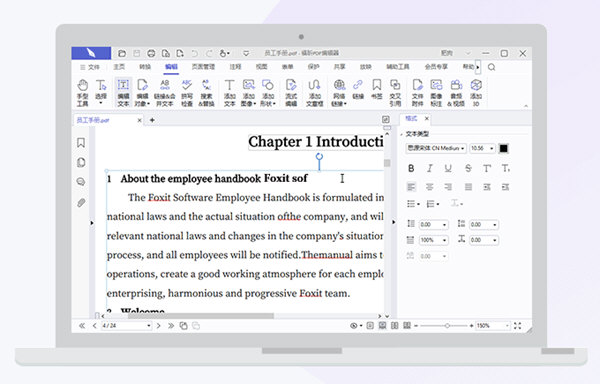This screenshot has height=384, width=600.
Task: Open the Attachments paperclip panel in sidebar
Action: (x=81, y=202)
